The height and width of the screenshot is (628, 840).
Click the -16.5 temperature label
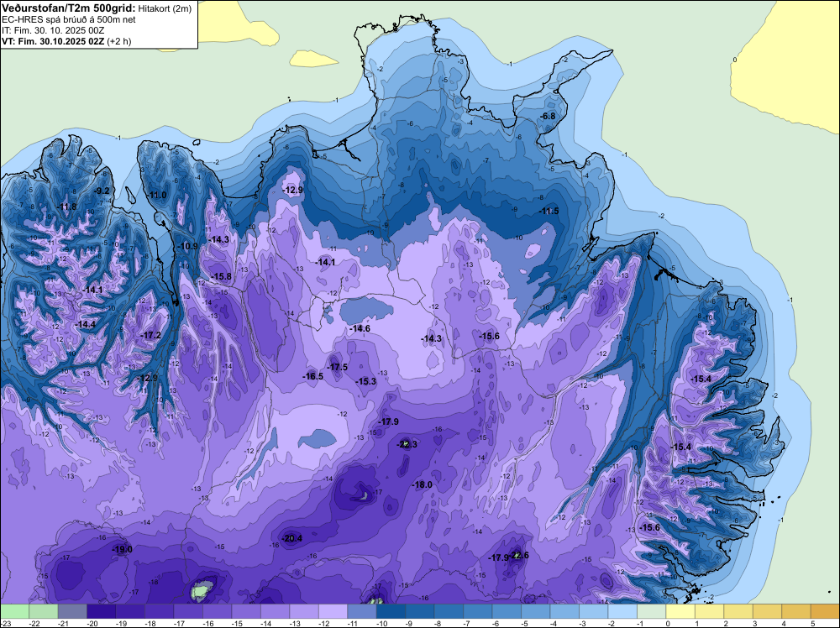coord(312,376)
